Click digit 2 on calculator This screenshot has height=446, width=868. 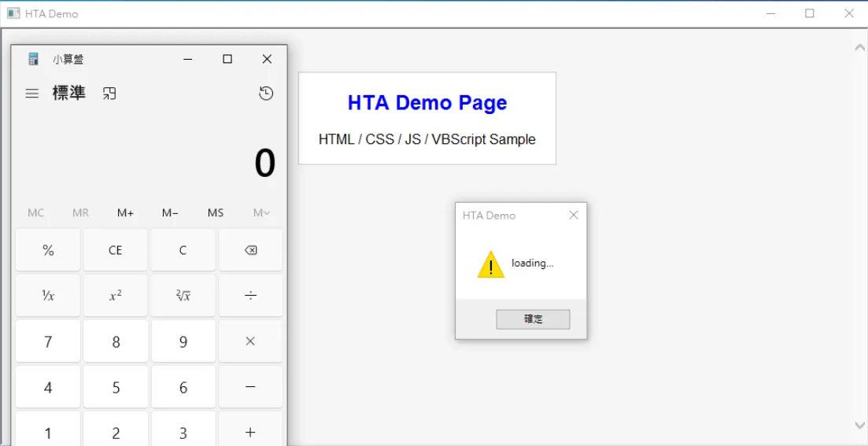coord(115,429)
